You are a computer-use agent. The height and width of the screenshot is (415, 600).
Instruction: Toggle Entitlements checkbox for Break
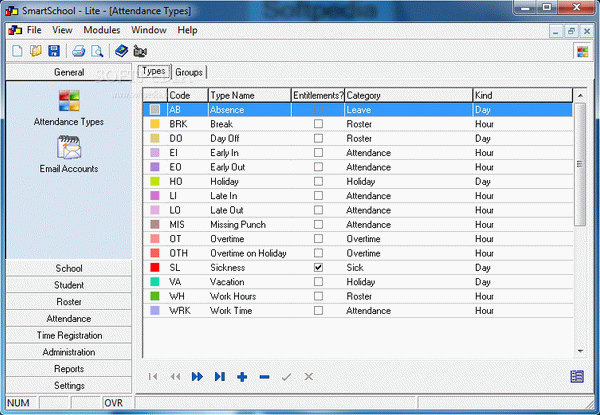(318, 124)
